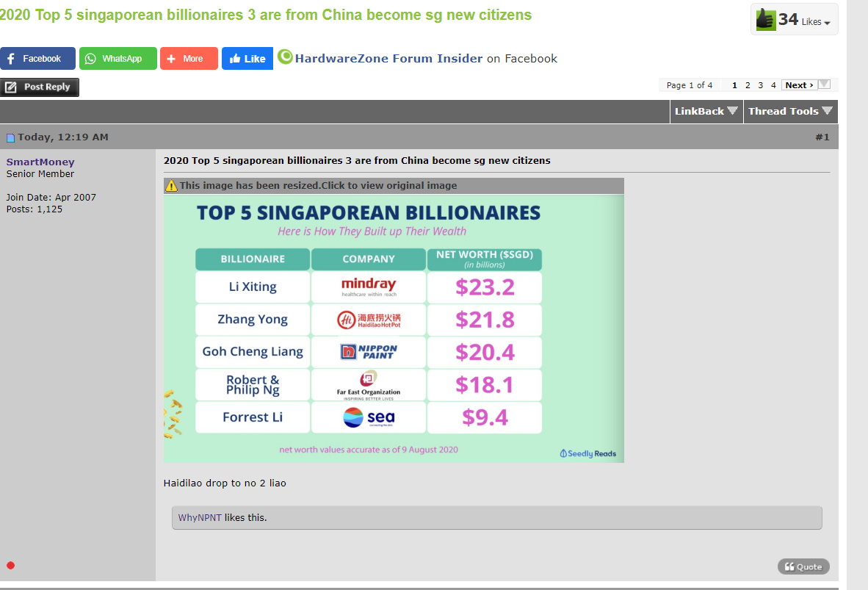Click the Post Reply button
The image size is (868, 590).
tap(40, 87)
